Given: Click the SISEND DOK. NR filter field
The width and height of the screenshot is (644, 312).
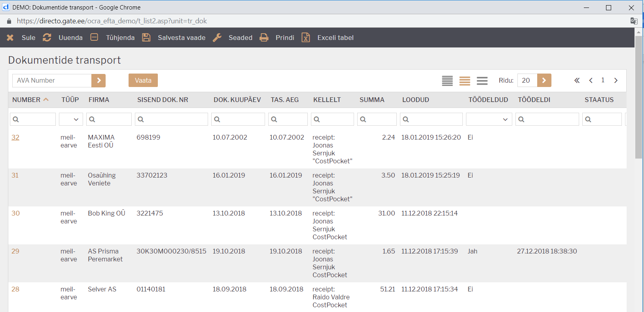Looking at the screenshot, I should click(171, 119).
